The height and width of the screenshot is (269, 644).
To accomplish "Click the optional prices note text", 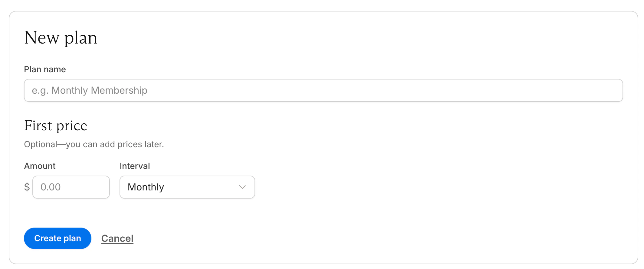I will click(x=94, y=144).
